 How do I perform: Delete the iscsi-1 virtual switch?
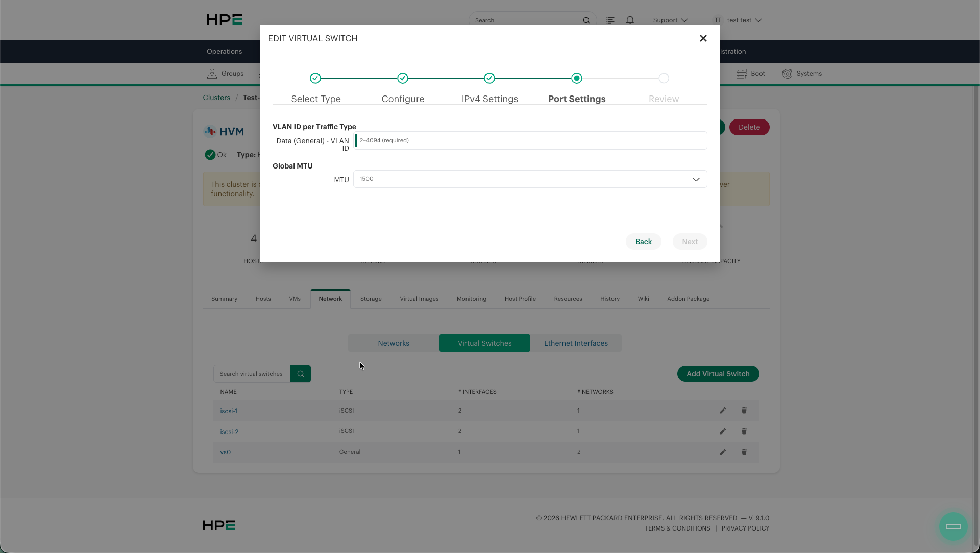click(x=744, y=411)
